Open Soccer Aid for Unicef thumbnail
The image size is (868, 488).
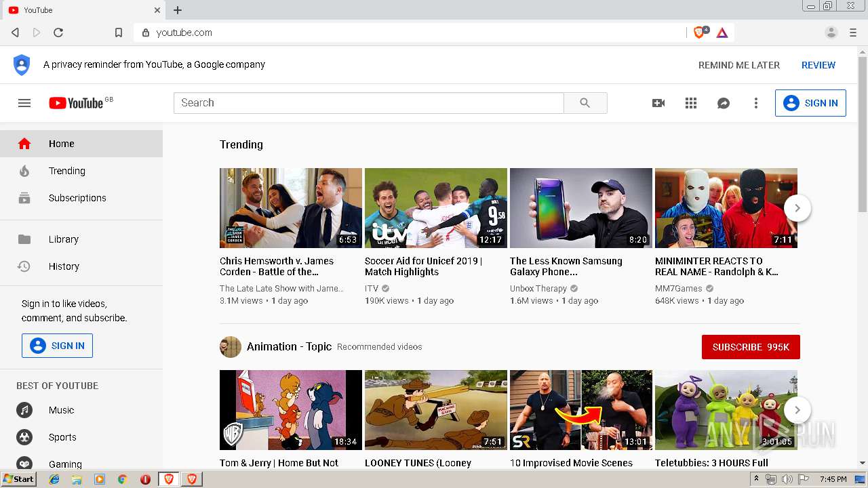[x=436, y=208]
